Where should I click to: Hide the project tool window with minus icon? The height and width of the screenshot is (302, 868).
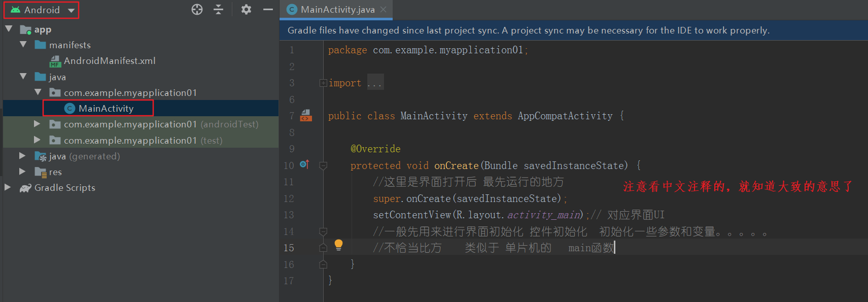point(268,10)
